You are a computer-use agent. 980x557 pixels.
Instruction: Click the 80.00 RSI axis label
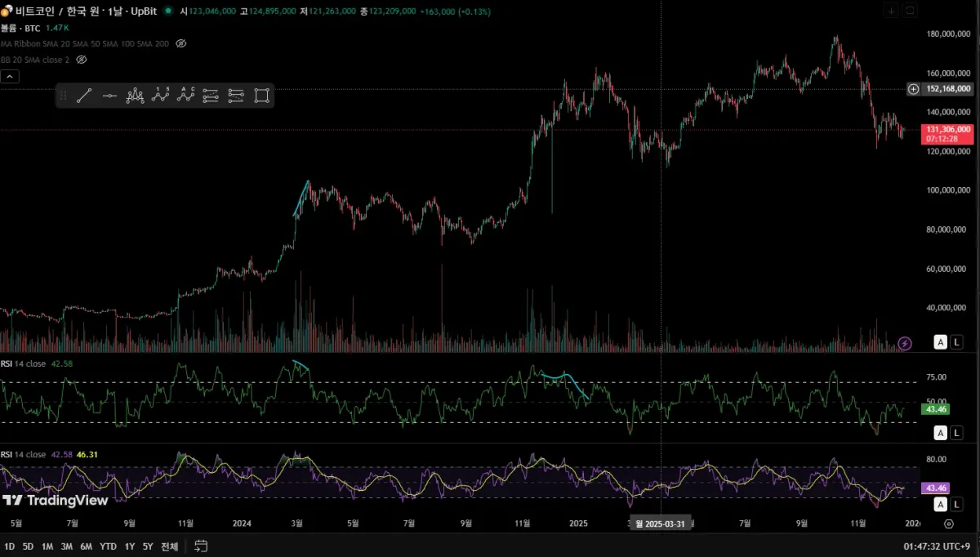coord(937,460)
